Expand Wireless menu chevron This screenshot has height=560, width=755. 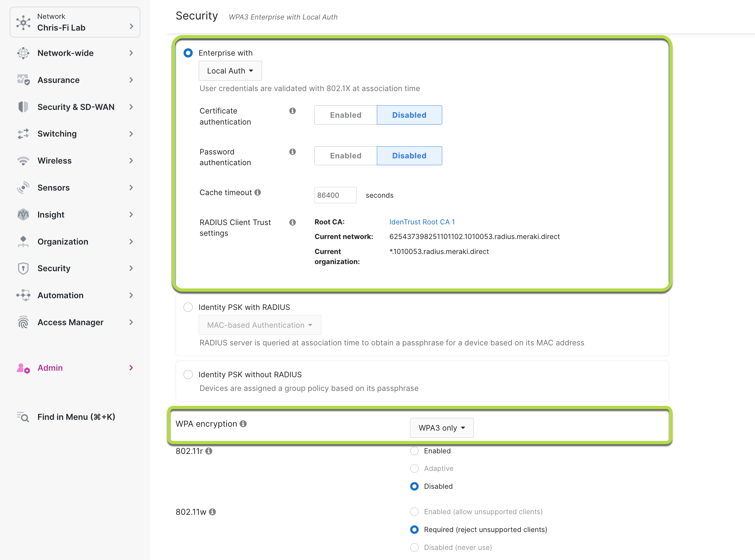click(x=131, y=161)
